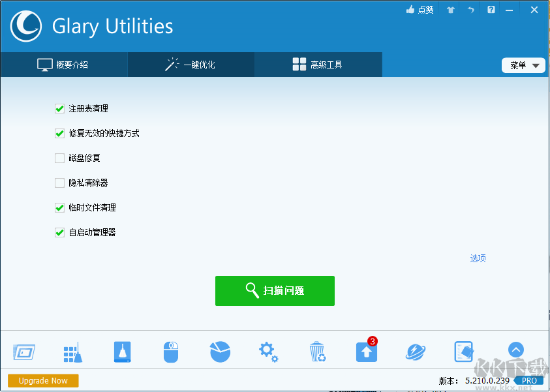Switch to 概要介绍 tab
This screenshot has height=392, width=550.
click(x=64, y=65)
